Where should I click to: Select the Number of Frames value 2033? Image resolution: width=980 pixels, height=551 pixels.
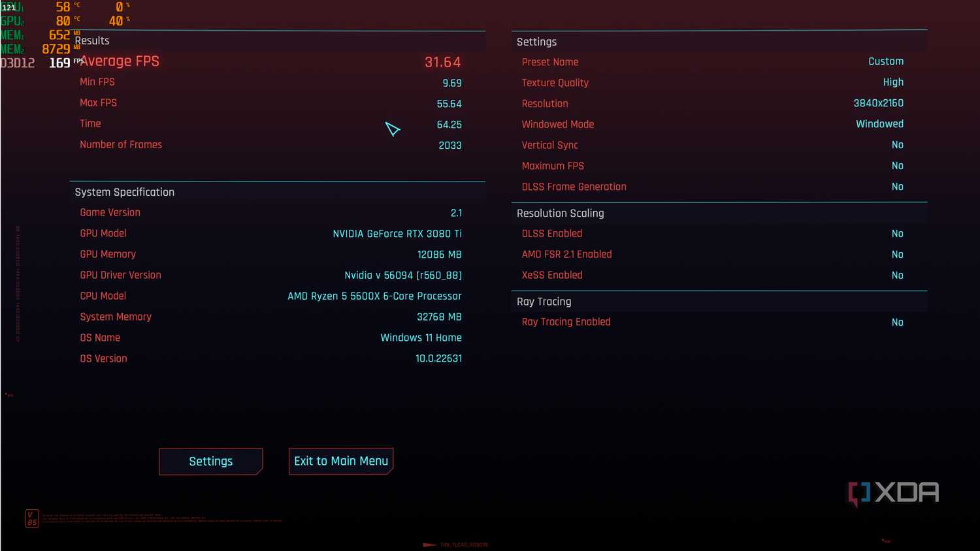tap(450, 146)
